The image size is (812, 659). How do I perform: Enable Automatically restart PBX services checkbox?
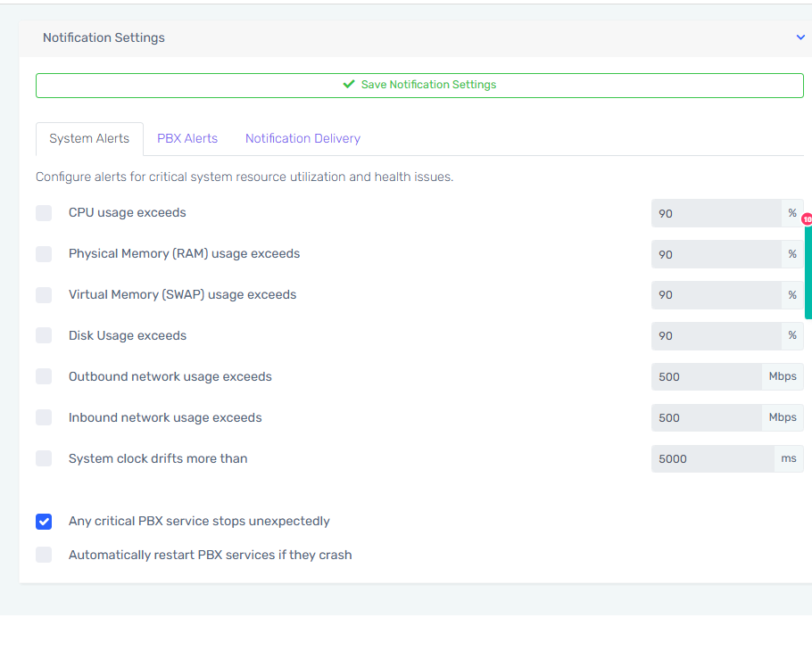click(x=44, y=556)
